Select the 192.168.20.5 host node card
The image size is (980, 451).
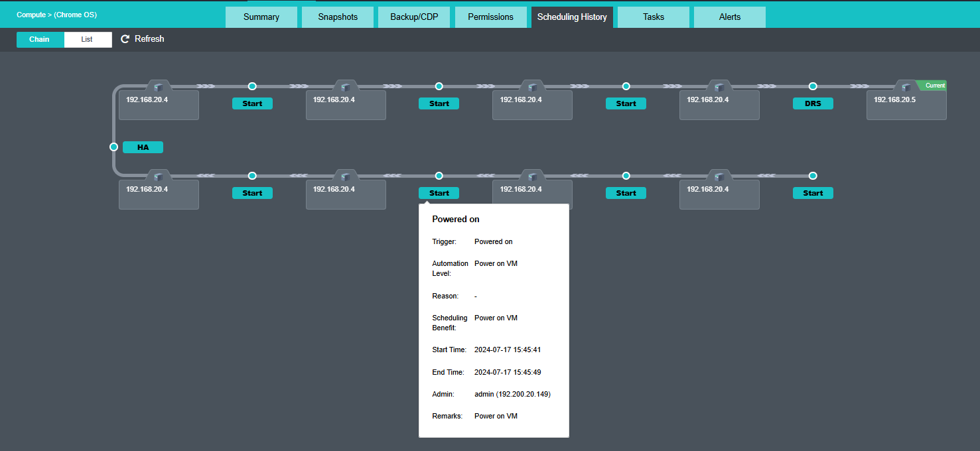[906, 107]
